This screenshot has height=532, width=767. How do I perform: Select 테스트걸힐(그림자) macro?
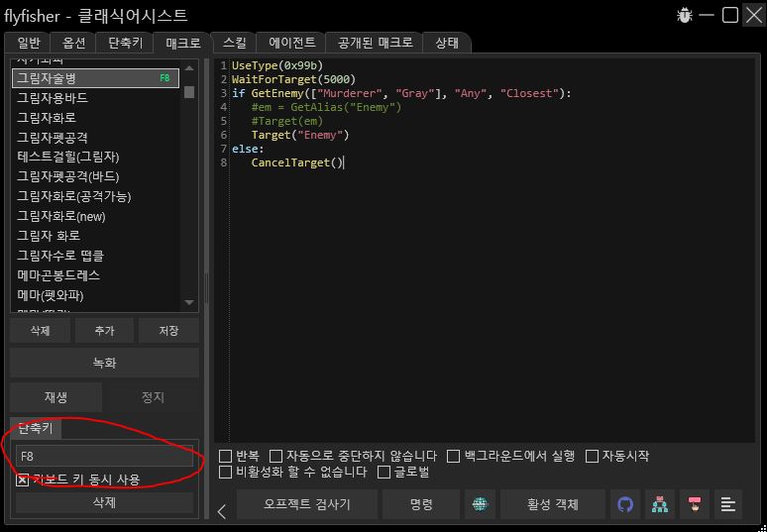95,157
